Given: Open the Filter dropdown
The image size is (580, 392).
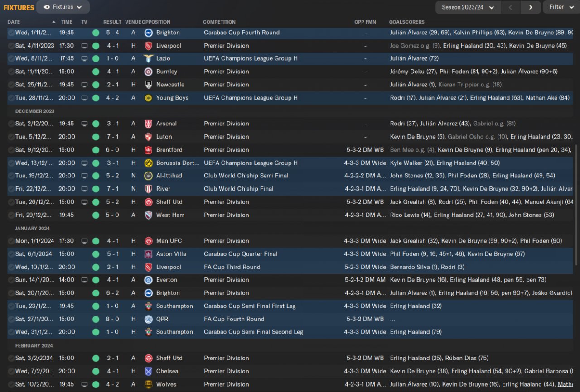Looking at the screenshot, I should tap(561, 7).
